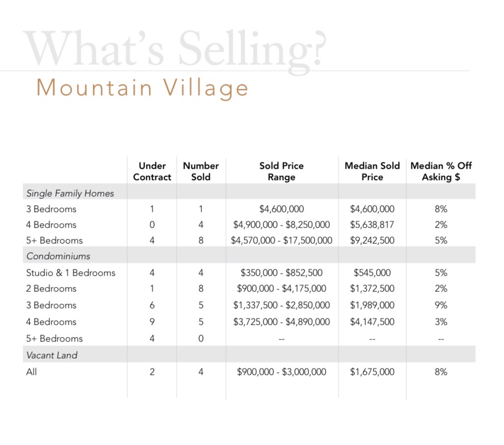Click Median % Off Asking $ header
This screenshot has height=445, width=504.
tap(441, 171)
